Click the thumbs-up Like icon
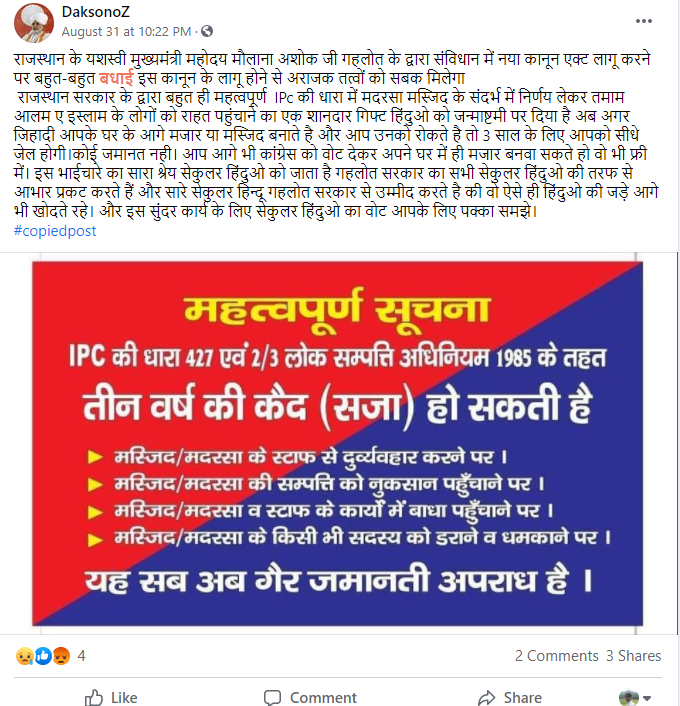This screenshot has height=706, width=680. (94, 697)
